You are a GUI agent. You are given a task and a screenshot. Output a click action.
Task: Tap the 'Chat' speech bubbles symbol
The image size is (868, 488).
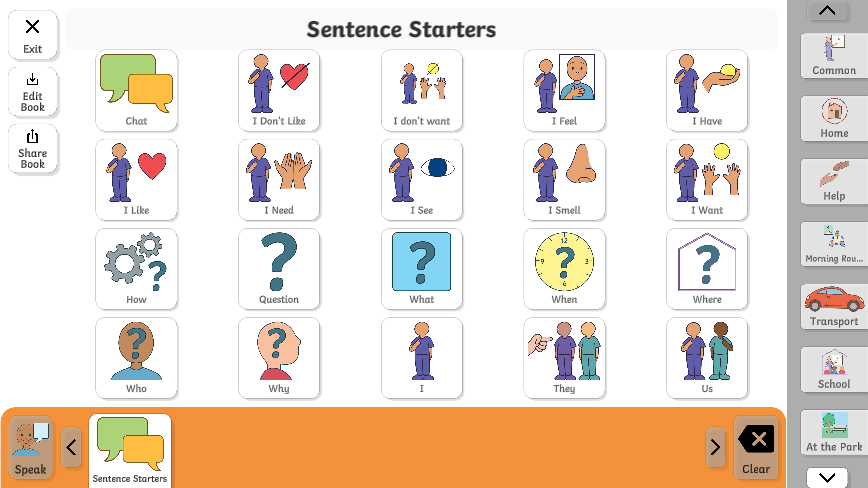click(x=136, y=90)
